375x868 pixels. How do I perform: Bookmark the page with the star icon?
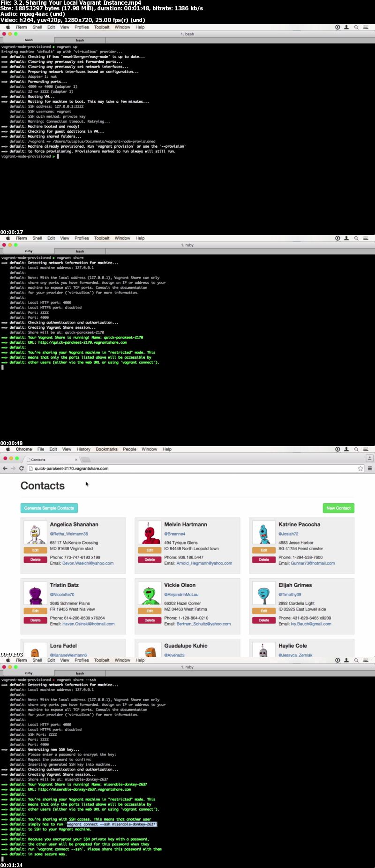coord(360,468)
